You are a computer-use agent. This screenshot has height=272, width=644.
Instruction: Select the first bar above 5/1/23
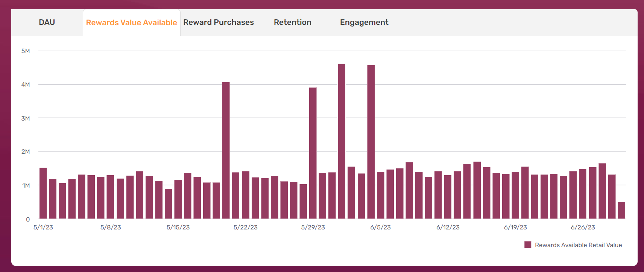pyautogui.click(x=43, y=193)
